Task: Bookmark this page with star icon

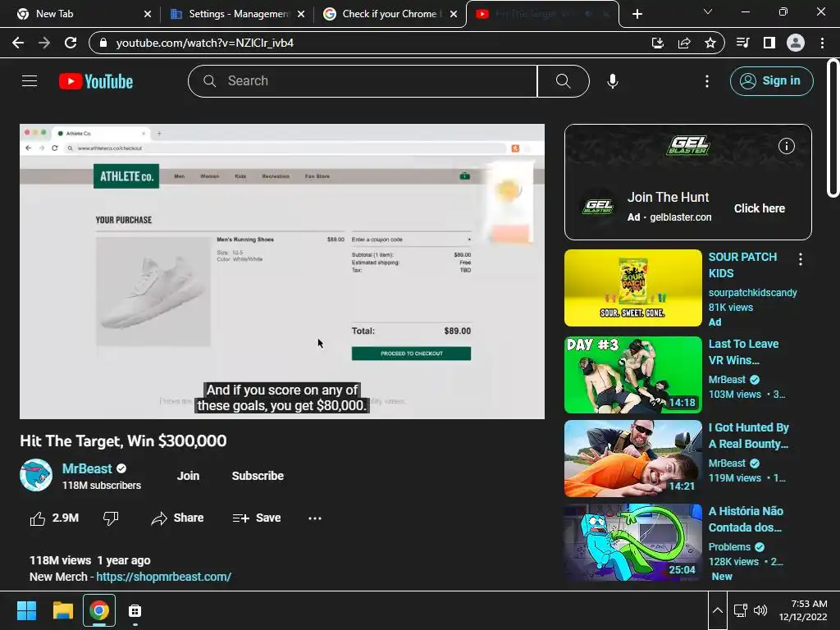Action: pos(710,43)
